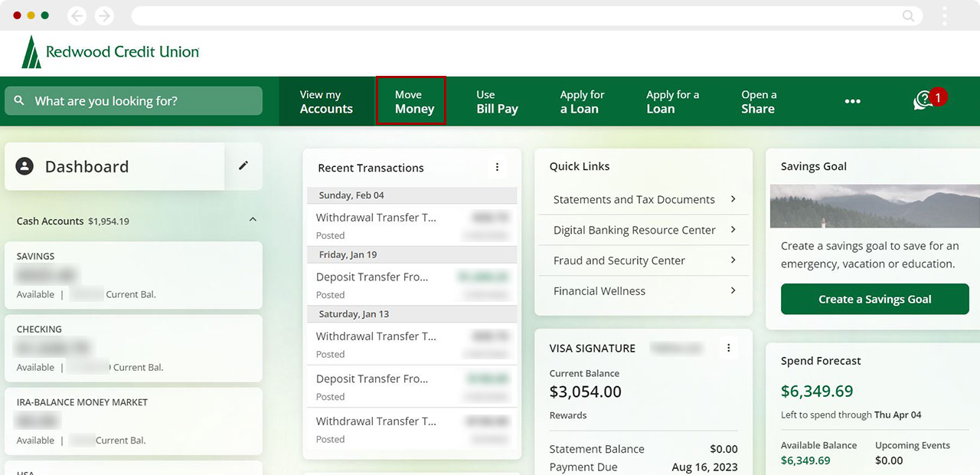The width and height of the screenshot is (980, 475).
Task: Open Fraud and Security Center chevron
Action: (733, 260)
